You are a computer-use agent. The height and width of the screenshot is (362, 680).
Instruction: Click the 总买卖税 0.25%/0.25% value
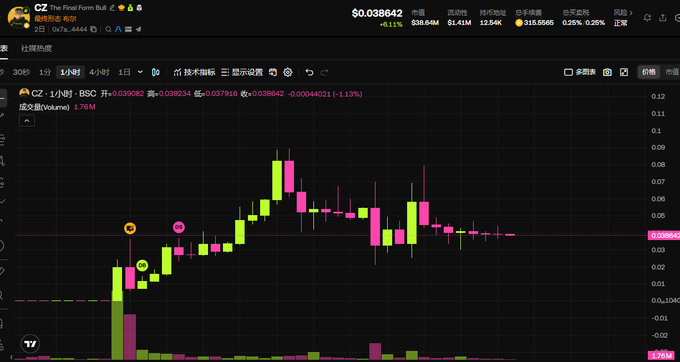(583, 23)
